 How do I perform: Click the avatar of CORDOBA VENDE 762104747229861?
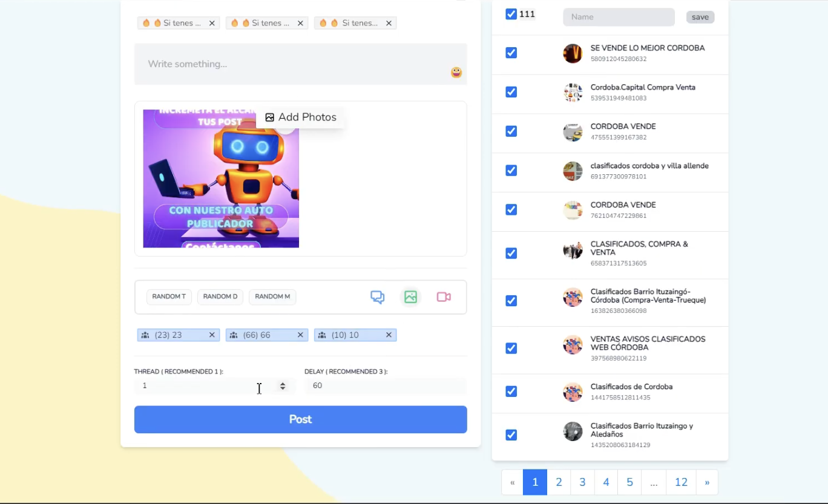tap(573, 210)
